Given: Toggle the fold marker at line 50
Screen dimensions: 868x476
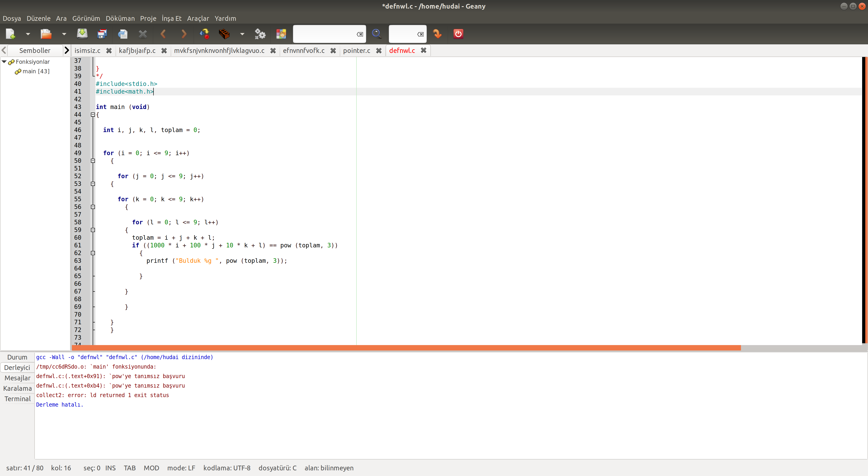Looking at the screenshot, I should 93,161.
